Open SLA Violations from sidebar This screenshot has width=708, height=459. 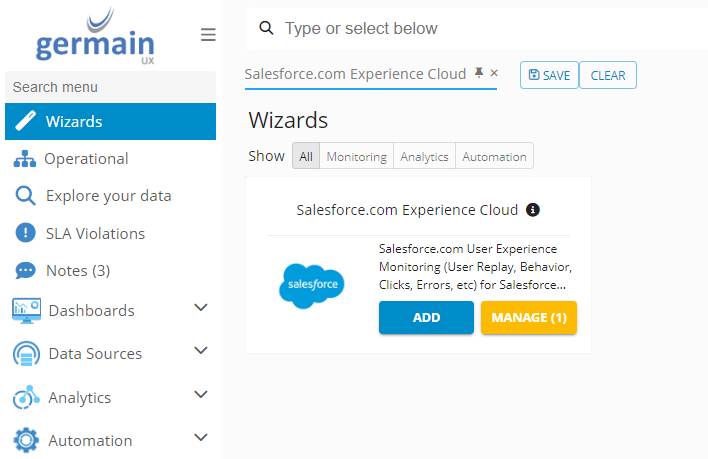point(95,233)
